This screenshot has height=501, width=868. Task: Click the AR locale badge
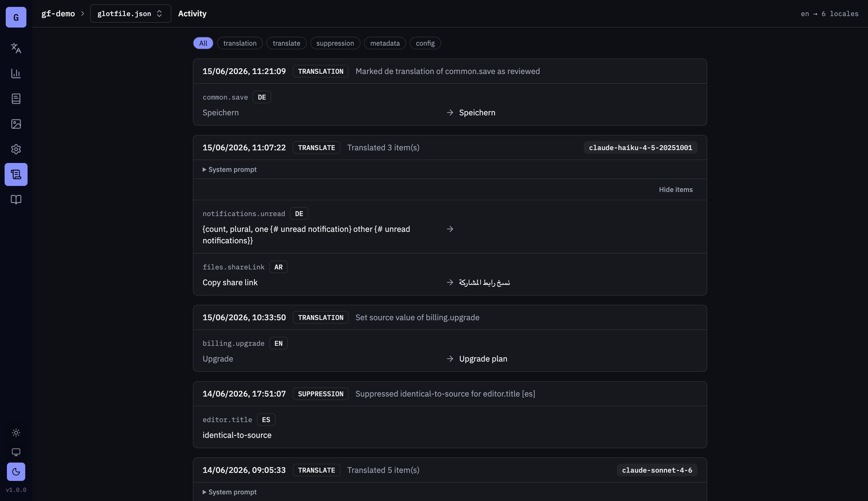point(278,267)
